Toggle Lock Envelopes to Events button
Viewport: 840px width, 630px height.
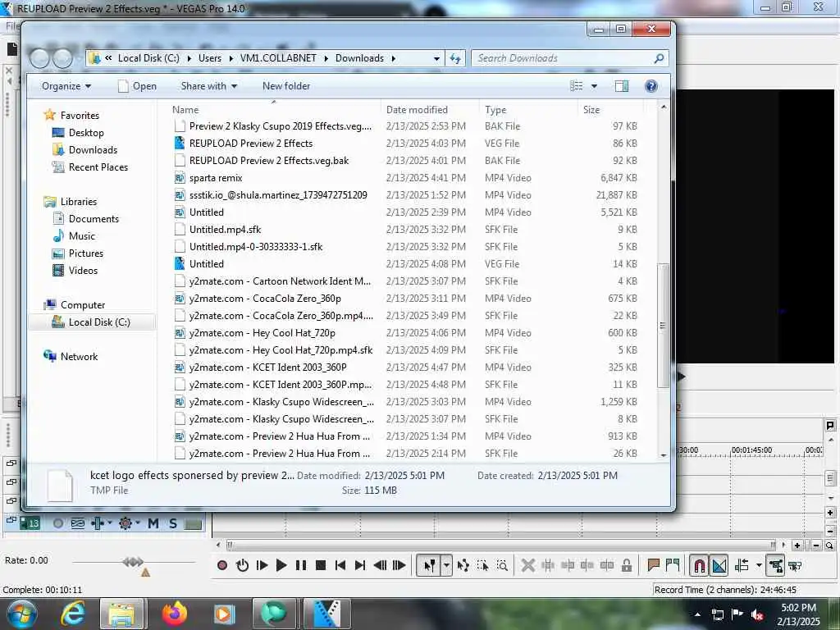776,566
